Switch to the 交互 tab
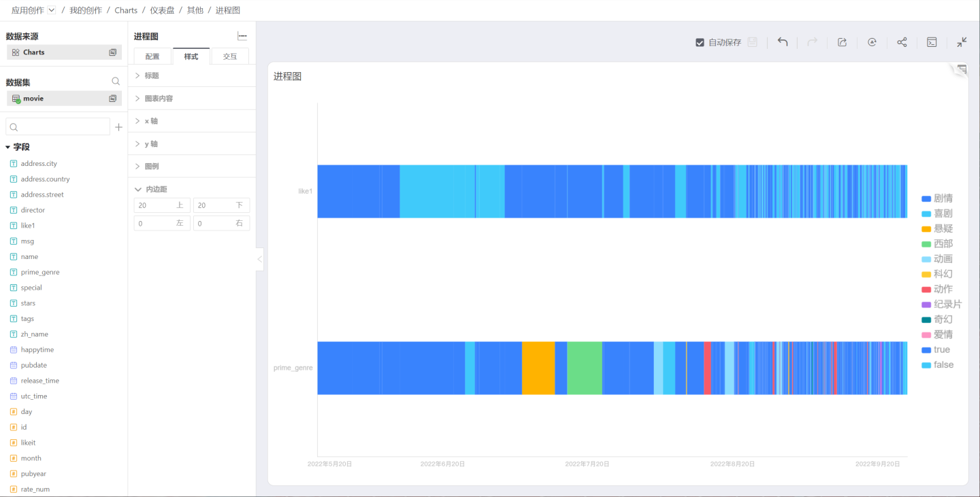 click(230, 56)
